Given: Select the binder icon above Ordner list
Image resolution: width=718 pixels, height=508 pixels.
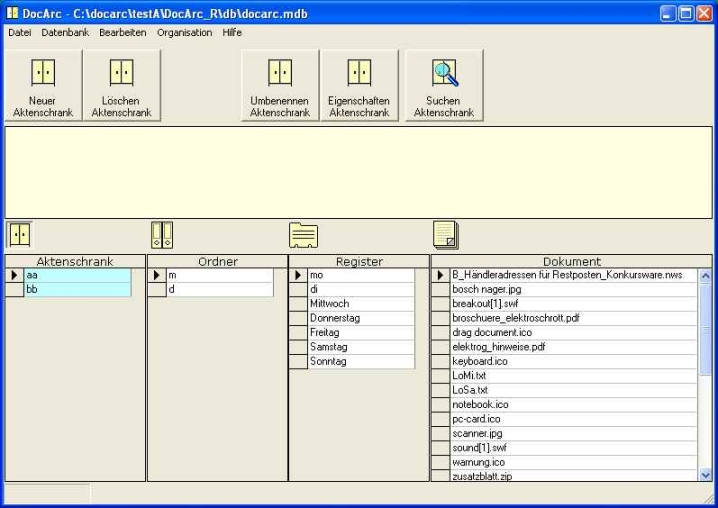Looking at the screenshot, I should (162, 235).
